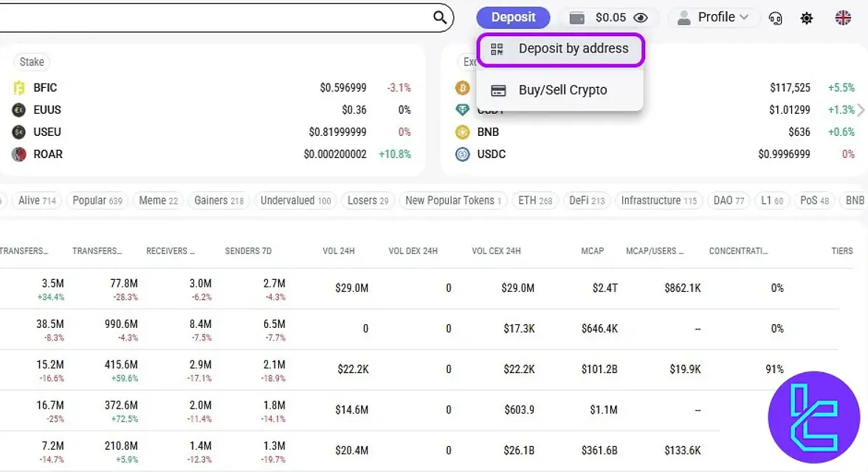Toggle balance visibility eye icon
The height and width of the screenshot is (472, 868).
coord(641,18)
